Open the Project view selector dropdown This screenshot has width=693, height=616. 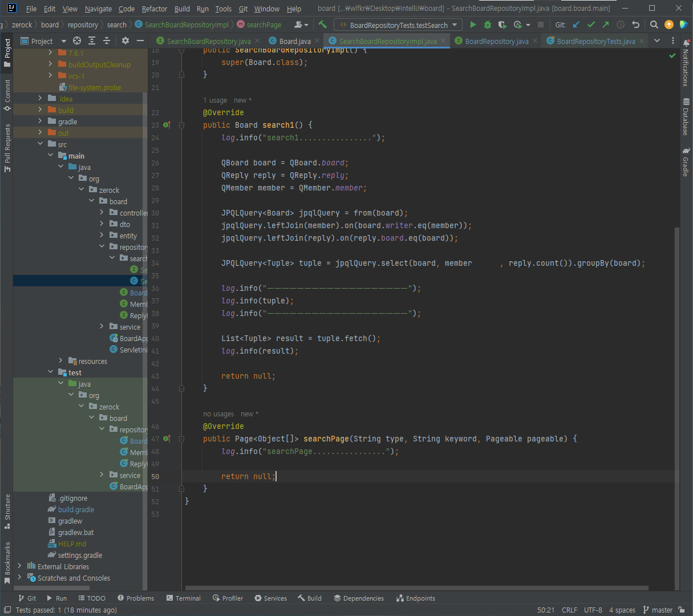point(43,41)
